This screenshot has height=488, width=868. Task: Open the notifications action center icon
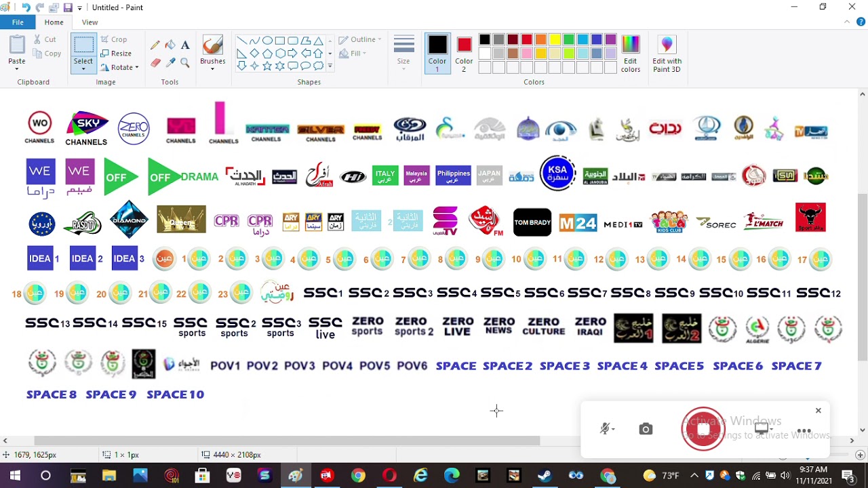tap(848, 476)
